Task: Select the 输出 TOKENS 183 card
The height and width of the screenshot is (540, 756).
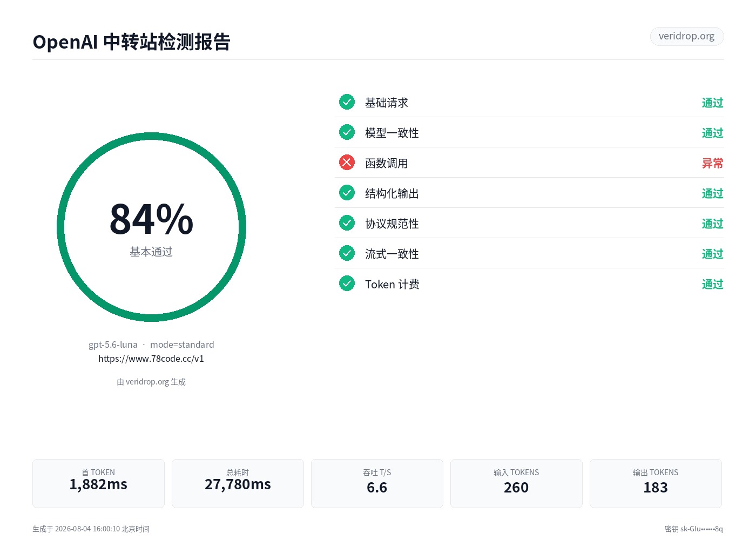Action: tap(656, 483)
